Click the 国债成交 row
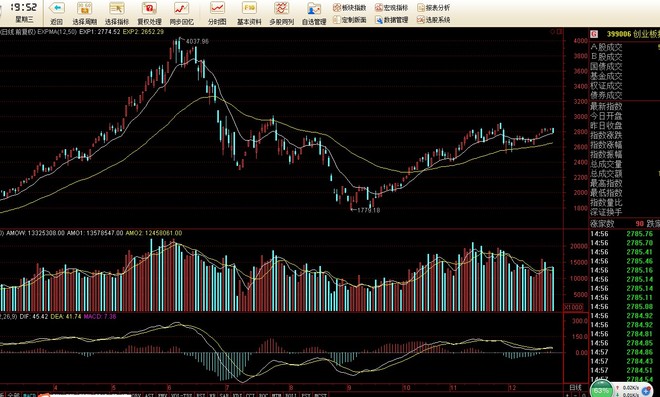The image size is (660, 397). [x=606, y=66]
